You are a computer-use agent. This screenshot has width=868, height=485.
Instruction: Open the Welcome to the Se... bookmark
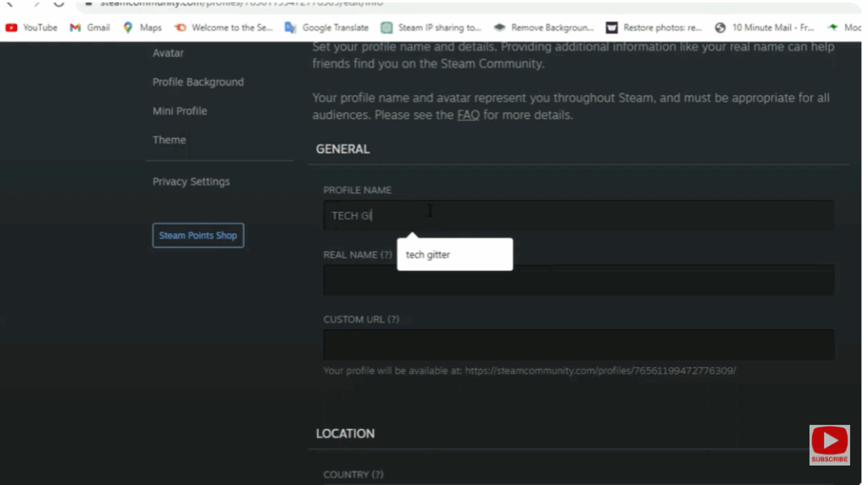click(223, 28)
